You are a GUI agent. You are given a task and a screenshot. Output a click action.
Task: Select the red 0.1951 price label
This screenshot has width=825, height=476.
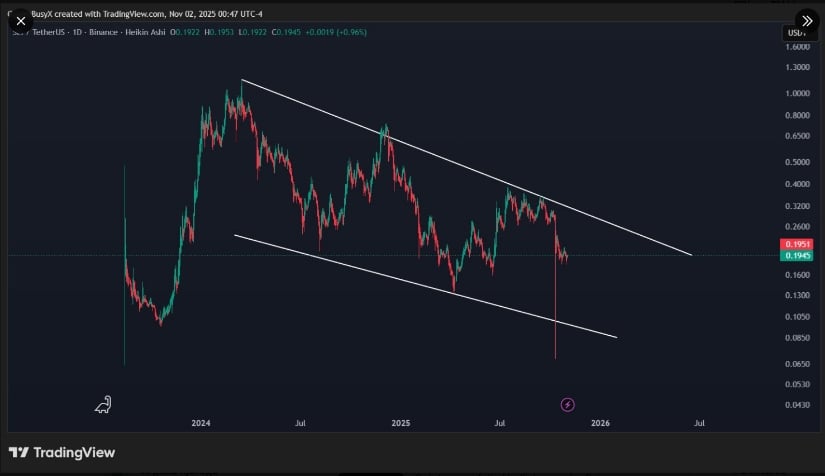pyautogui.click(x=797, y=244)
